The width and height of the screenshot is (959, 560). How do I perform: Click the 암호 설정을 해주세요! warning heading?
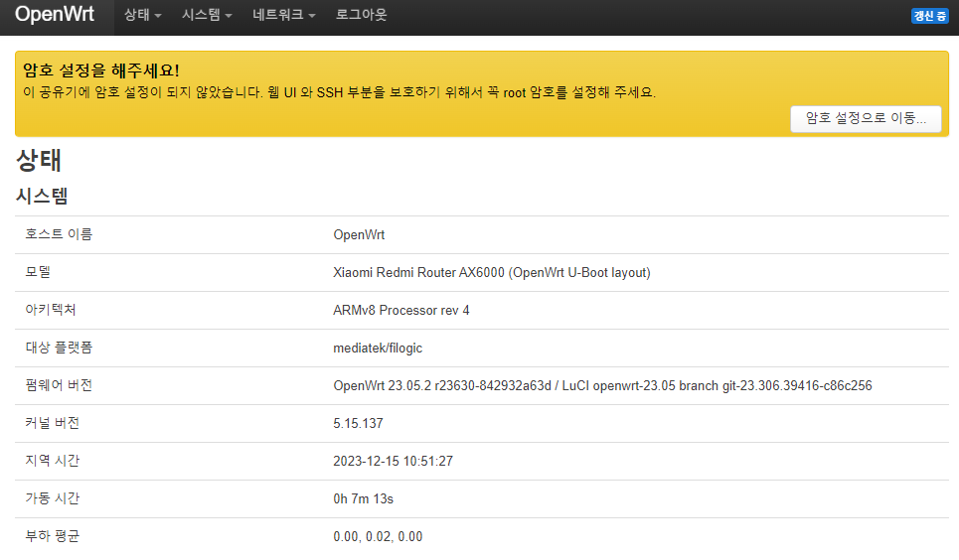(101, 70)
